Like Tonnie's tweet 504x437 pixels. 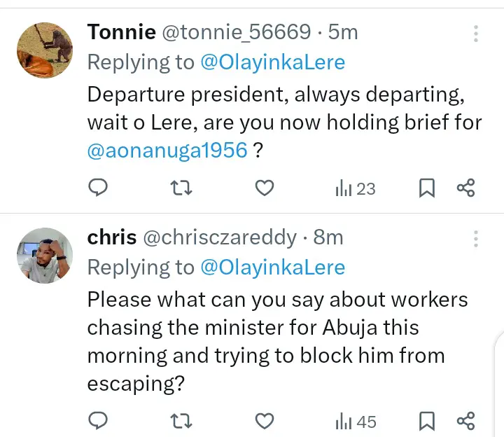(263, 188)
